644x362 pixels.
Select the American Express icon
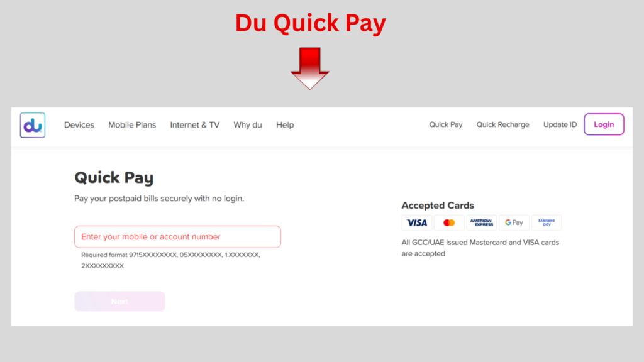[x=481, y=223]
